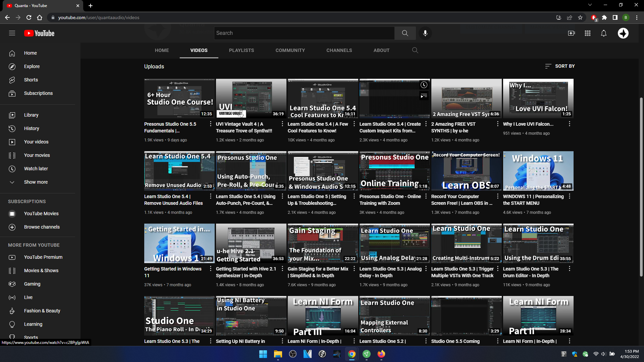Open the YouTube apps grid icon
Image resolution: width=644 pixels, height=362 pixels.
point(587,33)
